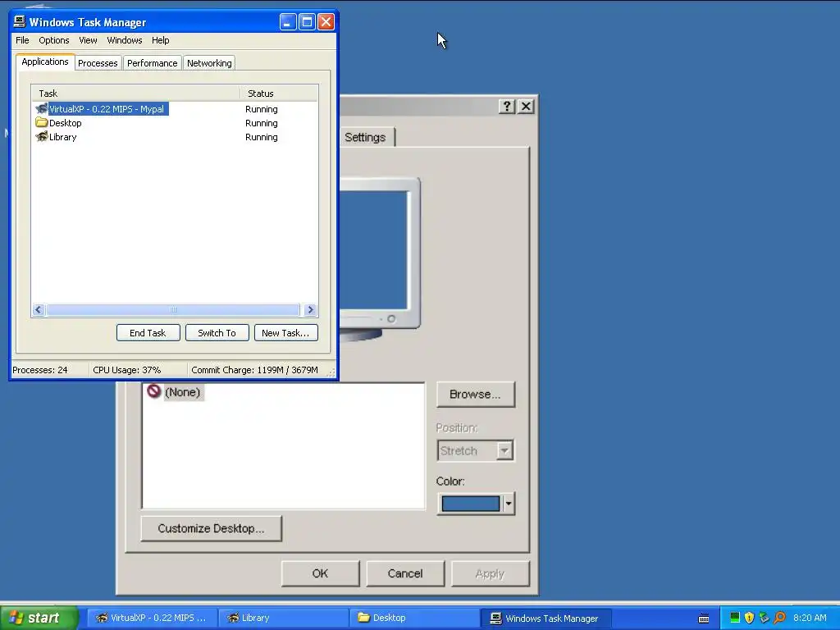Select the VirtualXP task icon in the Task Manager list
The image size is (840, 630).
tap(41, 109)
